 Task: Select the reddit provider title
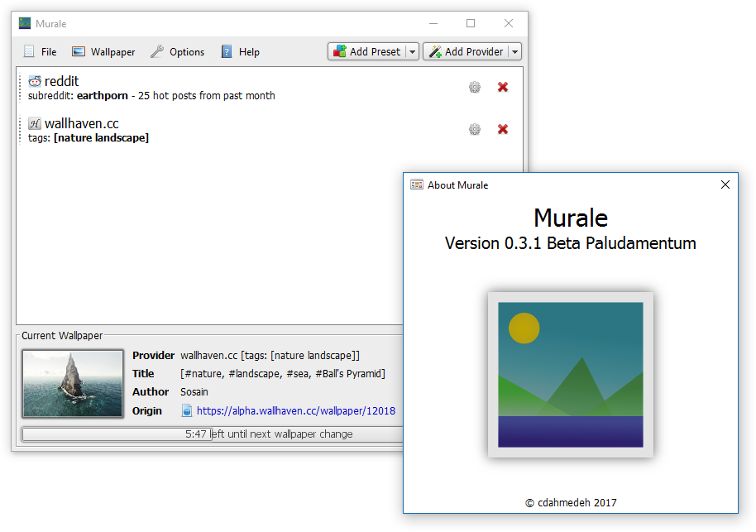click(62, 81)
